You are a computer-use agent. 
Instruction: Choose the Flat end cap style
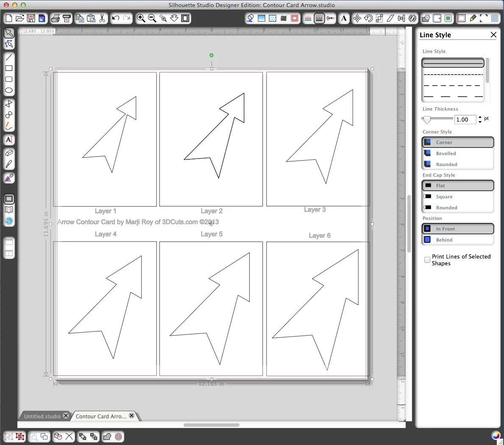point(458,185)
